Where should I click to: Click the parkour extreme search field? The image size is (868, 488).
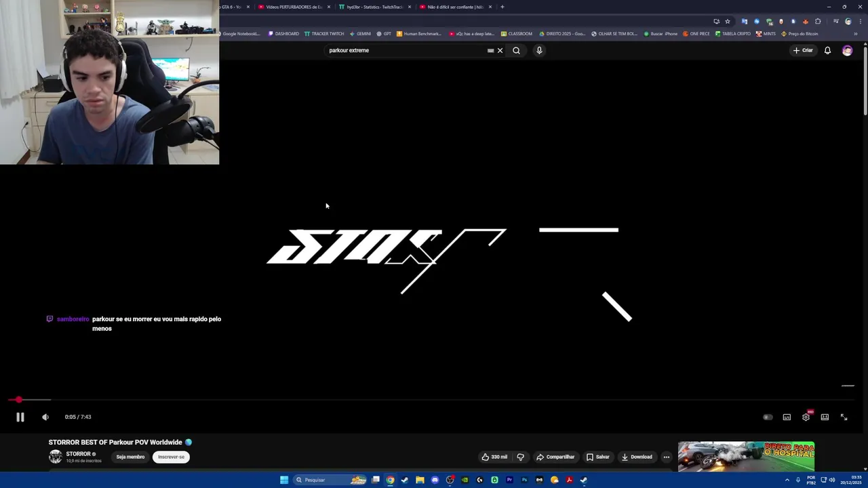[406, 50]
